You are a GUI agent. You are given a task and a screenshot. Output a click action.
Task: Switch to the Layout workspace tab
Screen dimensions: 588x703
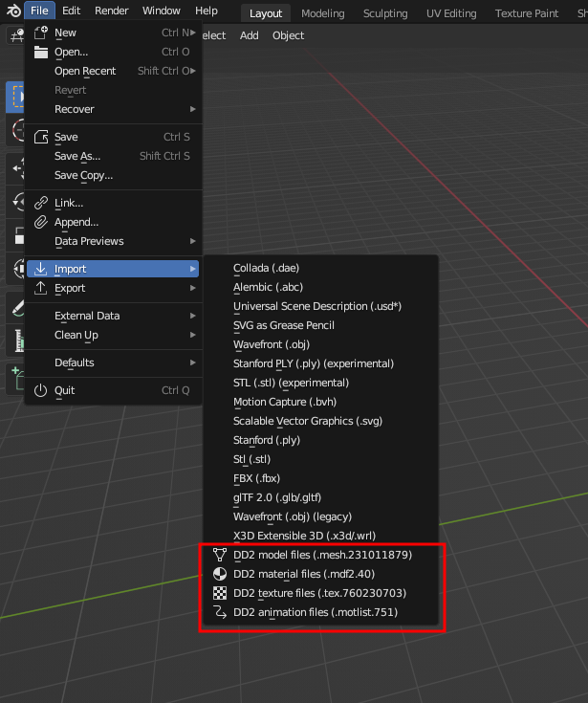[266, 13]
